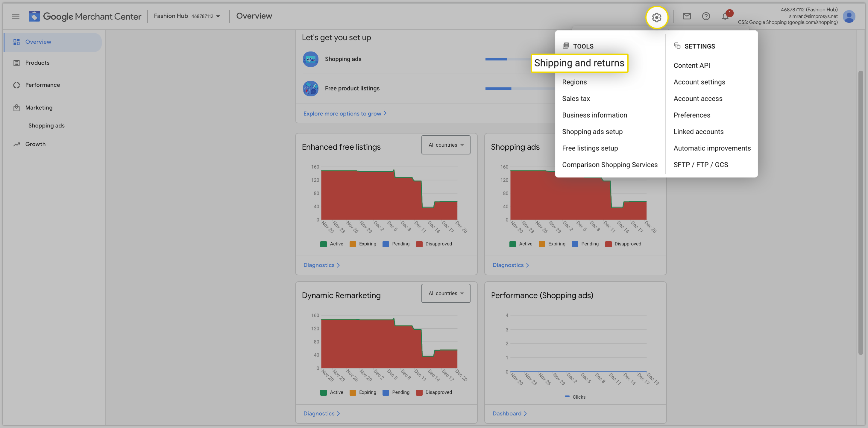Toggle Expiring legend in Enhanced free listings
This screenshot has height=428, width=868.
tap(362, 244)
